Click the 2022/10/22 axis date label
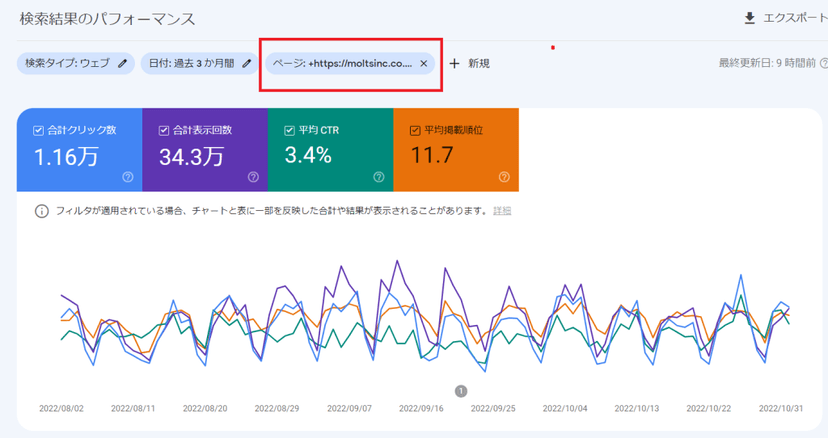The width and height of the screenshot is (828, 438). [709, 408]
